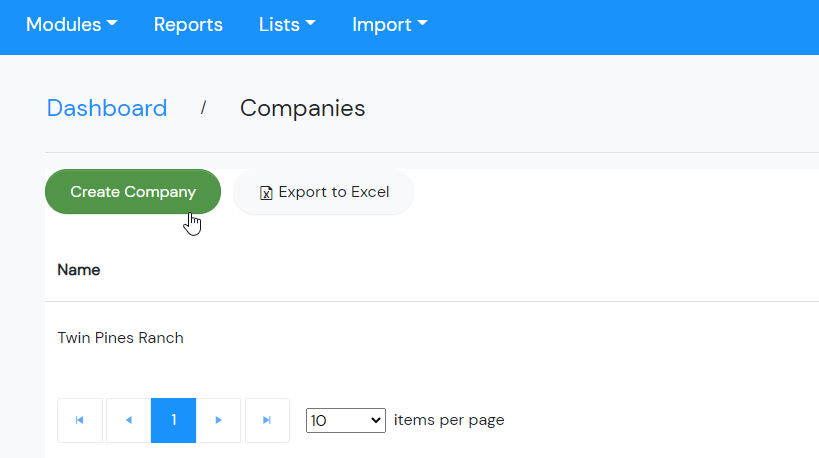
Task: Select page 1 in pagination
Action: coord(173,420)
